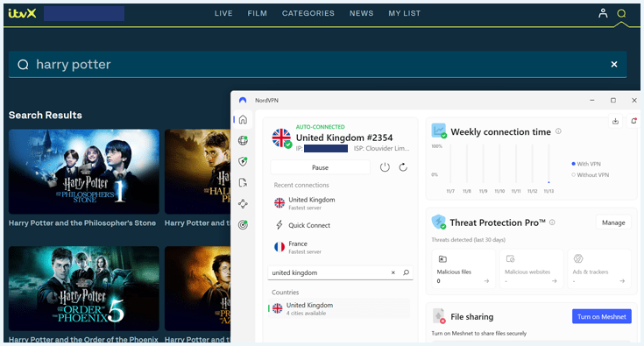This screenshot has height=346, width=644.
Task: Click the Weekly connection time info icon
Action: pyautogui.click(x=558, y=131)
